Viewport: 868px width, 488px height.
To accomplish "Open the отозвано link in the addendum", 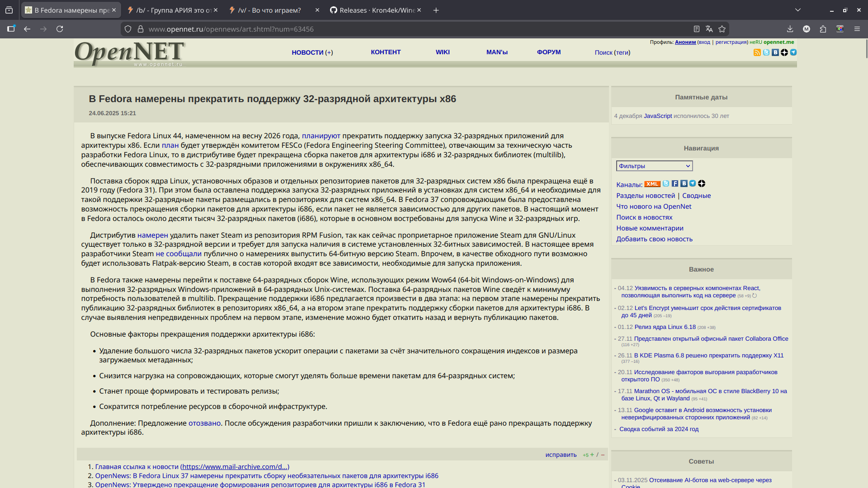I will click(204, 423).
